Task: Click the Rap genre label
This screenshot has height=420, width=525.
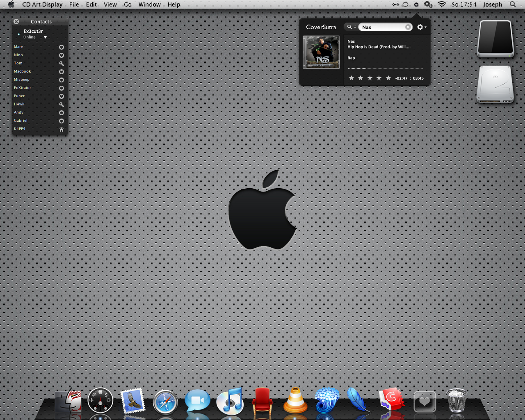Action: coord(351,58)
